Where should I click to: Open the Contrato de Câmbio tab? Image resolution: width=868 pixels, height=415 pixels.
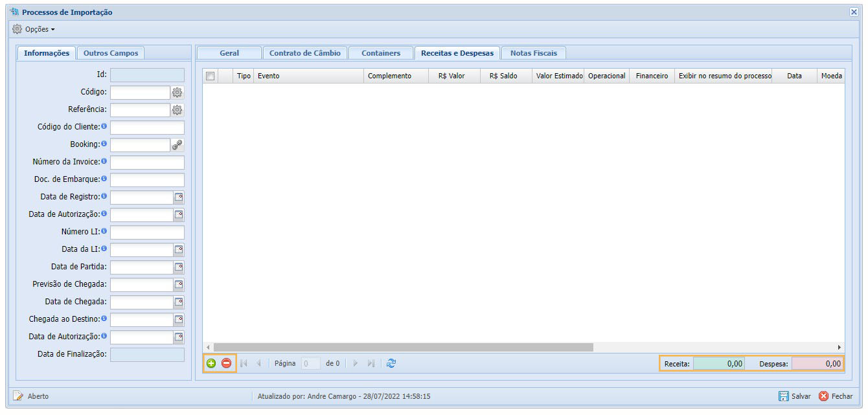[305, 53]
